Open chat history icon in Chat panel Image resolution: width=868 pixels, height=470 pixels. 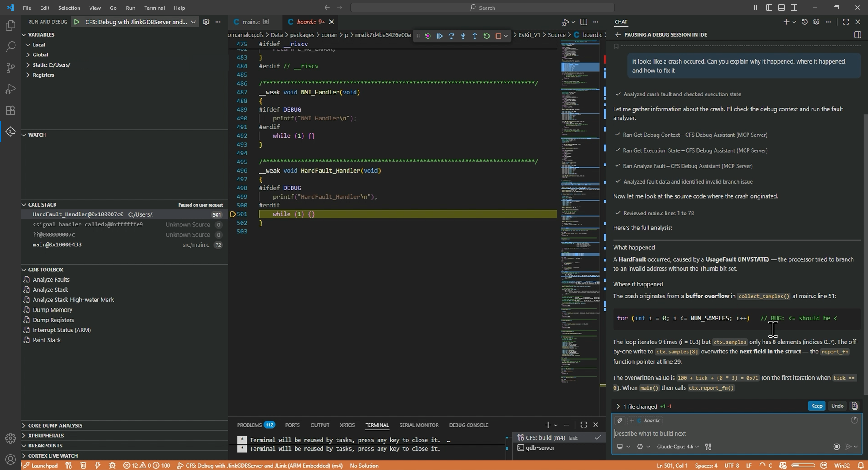pos(804,22)
